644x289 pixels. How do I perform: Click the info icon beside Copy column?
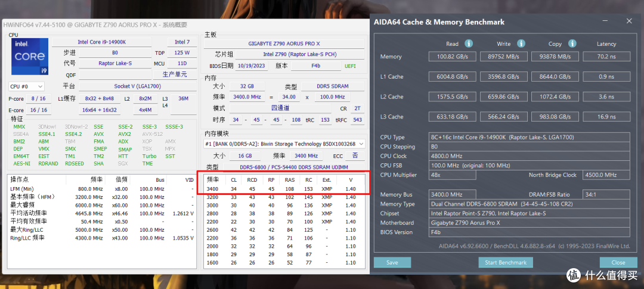click(x=572, y=43)
